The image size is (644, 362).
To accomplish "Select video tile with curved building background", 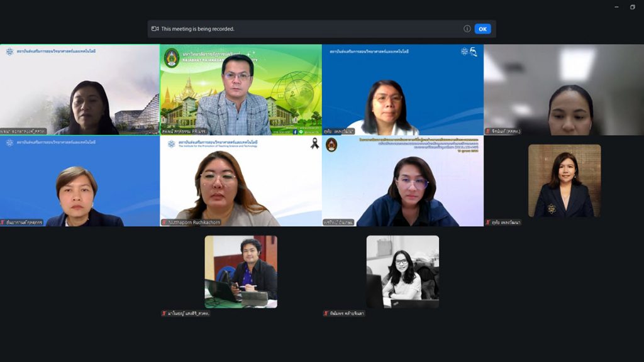I will point(79,89).
